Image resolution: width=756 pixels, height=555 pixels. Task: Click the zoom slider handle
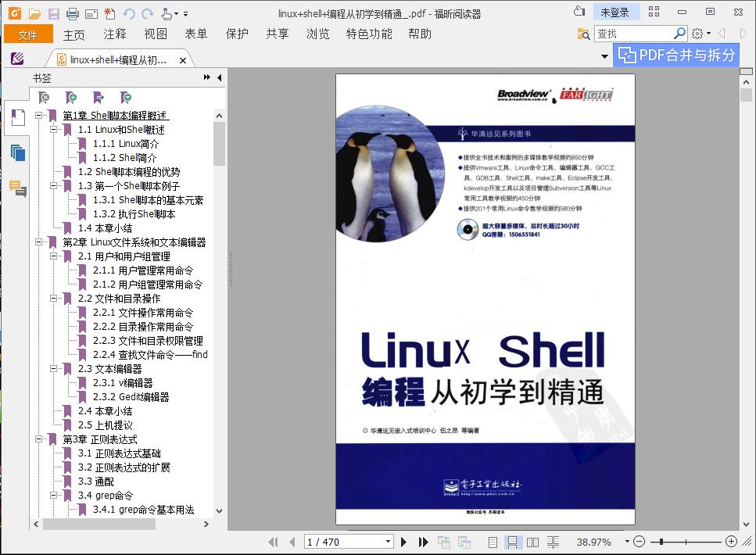tap(661, 542)
